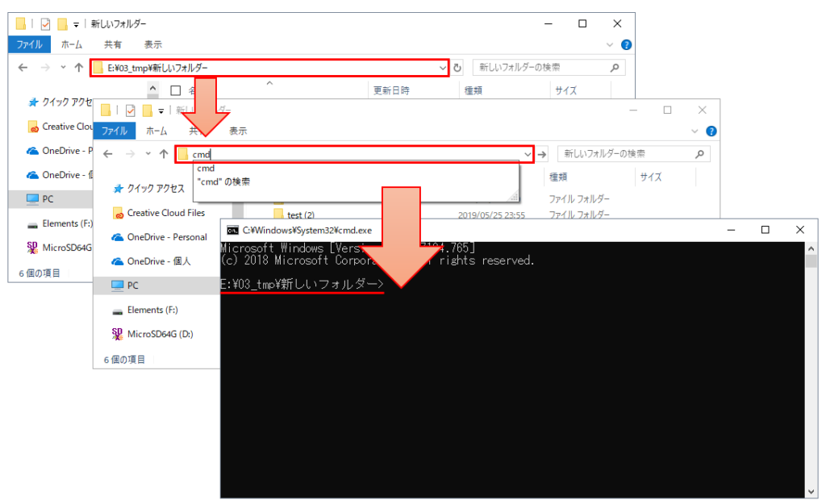
Task: Click the up arrow in the middle Explorer window
Action: pyautogui.click(x=164, y=154)
